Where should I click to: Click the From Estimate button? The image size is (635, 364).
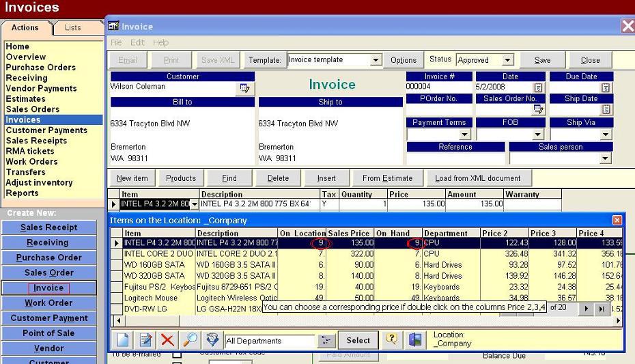tap(388, 178)
